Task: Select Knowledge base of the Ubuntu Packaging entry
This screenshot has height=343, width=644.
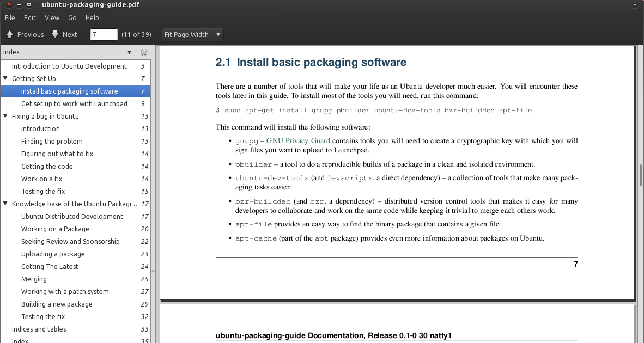Action: [x=76, y=204]
